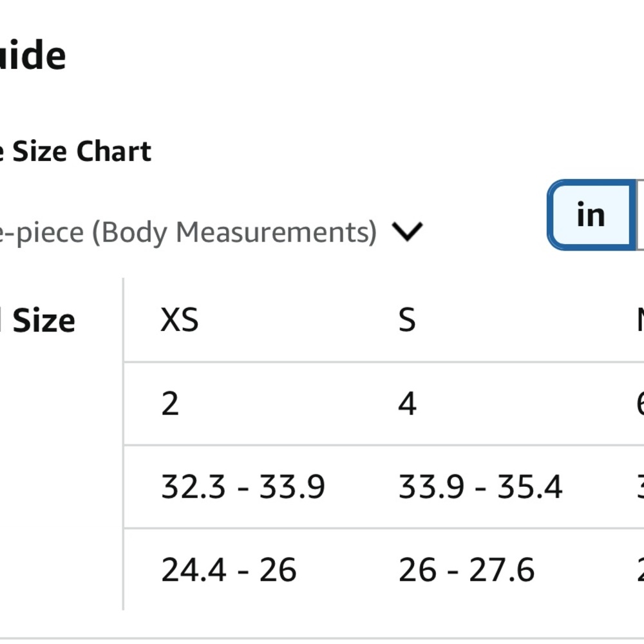Screen dimensions: 644x644
Task: Click the truncated cell right of 26 - 27.6
Action: click(640, 570)
